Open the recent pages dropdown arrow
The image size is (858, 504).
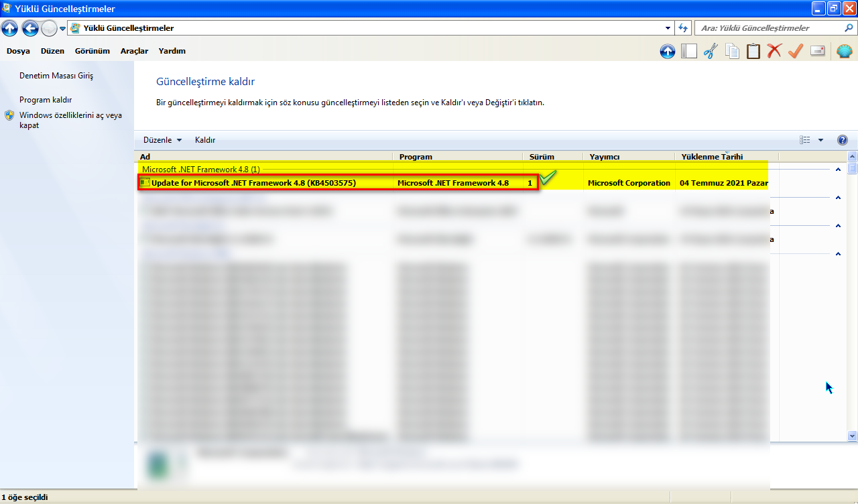click(62, 28)
